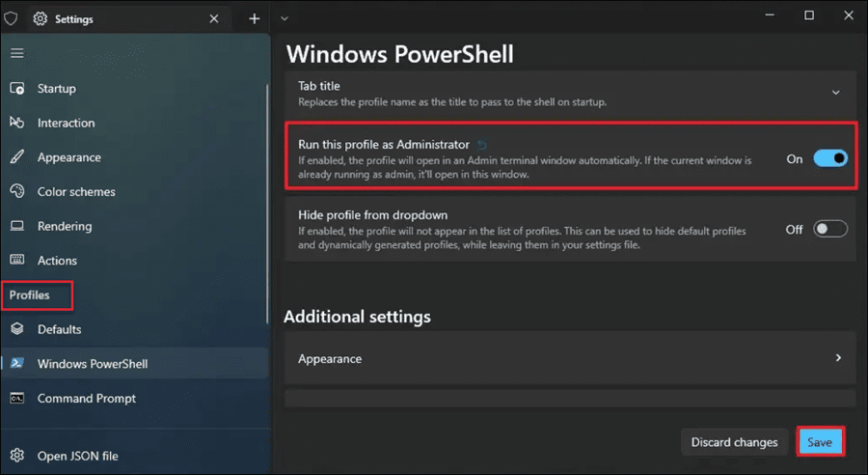Select the Windows PowerShell profile
This screenshot has height=475, width=868.
tap(134, 364)
